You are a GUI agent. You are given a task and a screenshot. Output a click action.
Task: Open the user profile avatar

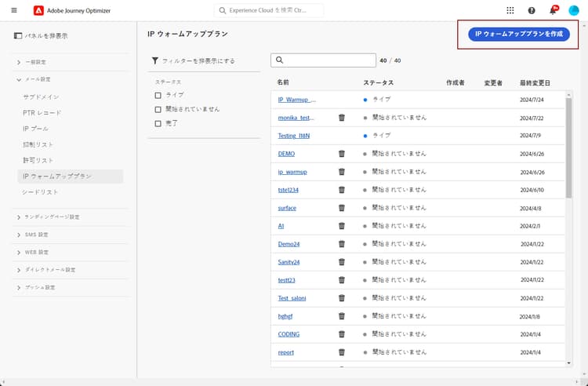pyautogui.click(x=574, y=10)
